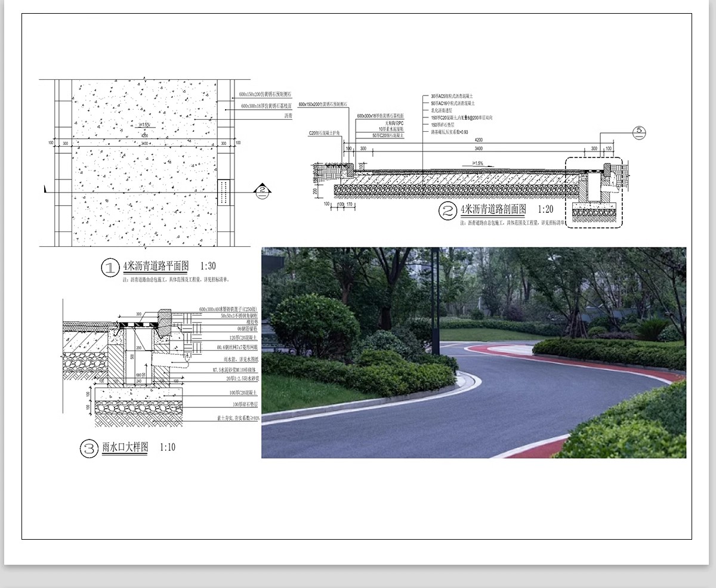This screenshot has height=588, width=716.
Task: Click the 1:20 scale label
Action: tap(545, 209)
